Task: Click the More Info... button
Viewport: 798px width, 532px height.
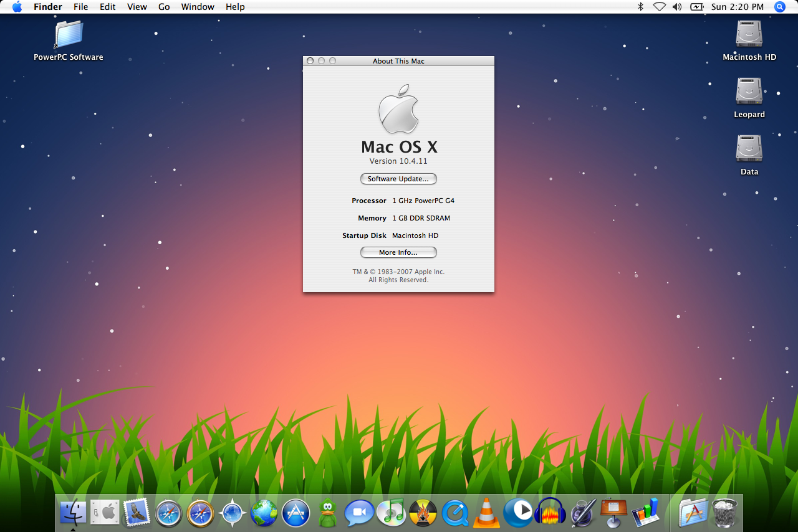Action: (398, 252)
